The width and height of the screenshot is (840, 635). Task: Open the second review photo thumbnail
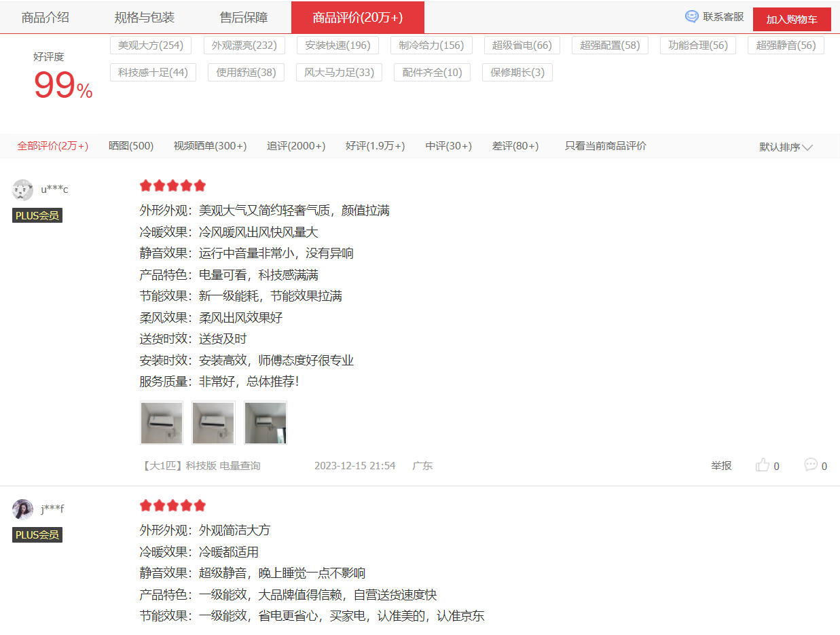pos(213,423)
